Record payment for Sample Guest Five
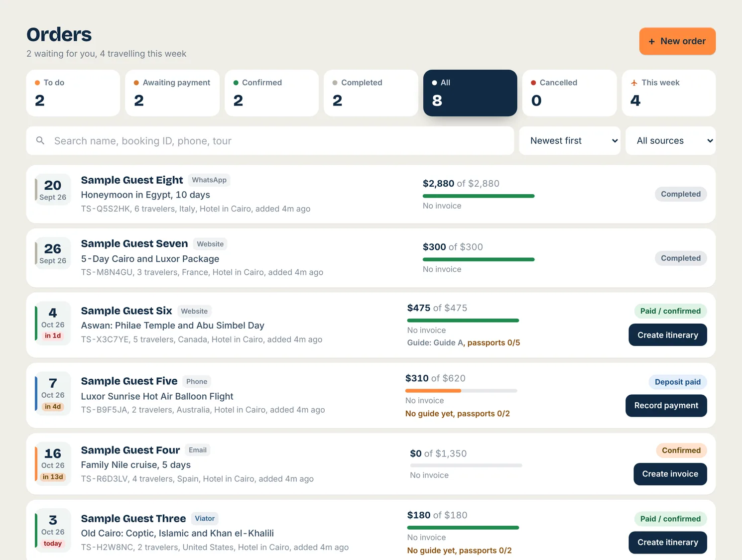The image size is (742, 560). [x=666, y=406]
